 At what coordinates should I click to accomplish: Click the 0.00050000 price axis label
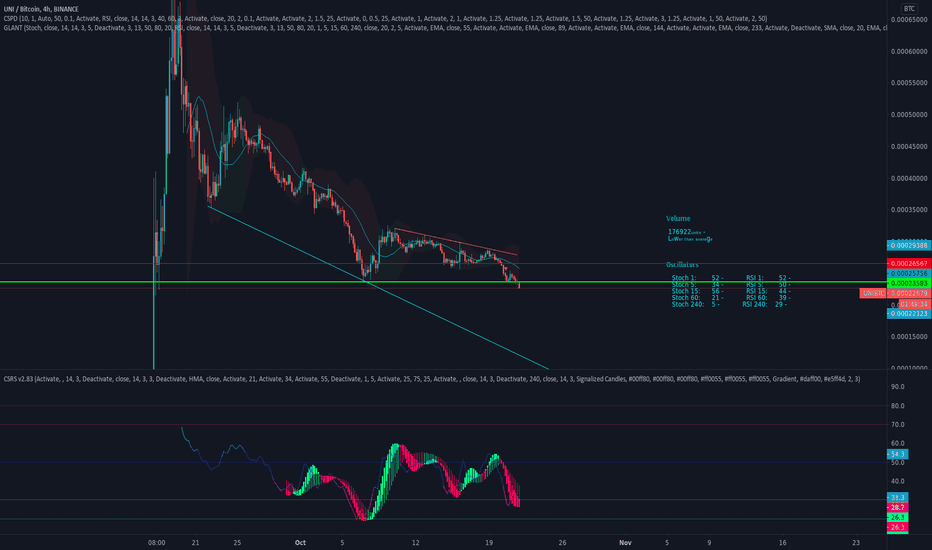pos(909,115)
